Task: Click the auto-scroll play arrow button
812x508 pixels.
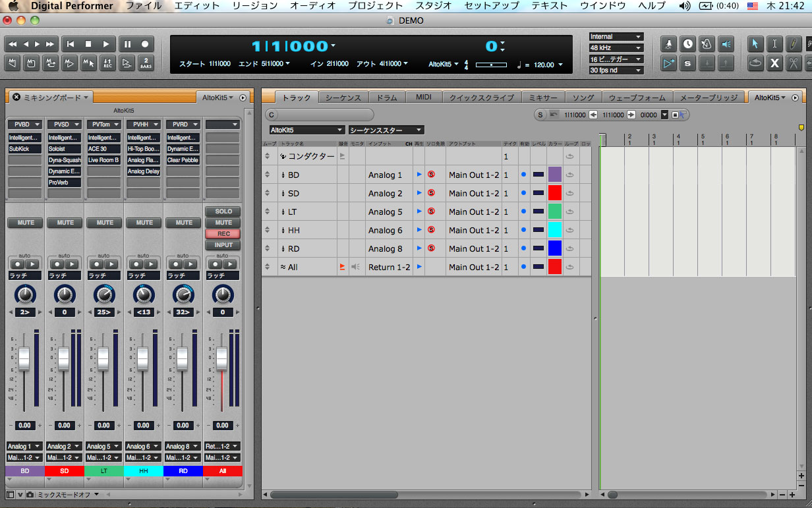Action: [669, 63]
